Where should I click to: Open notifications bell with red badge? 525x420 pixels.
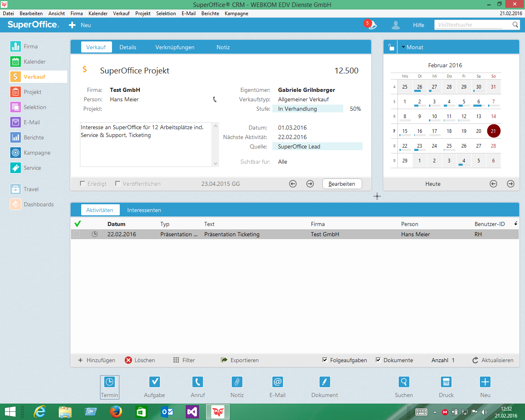pyautogui.click(x=370, y=25)
